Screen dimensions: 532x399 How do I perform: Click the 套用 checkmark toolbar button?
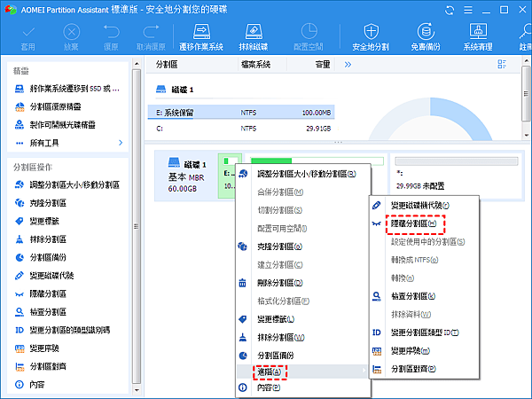click(27, 38)
